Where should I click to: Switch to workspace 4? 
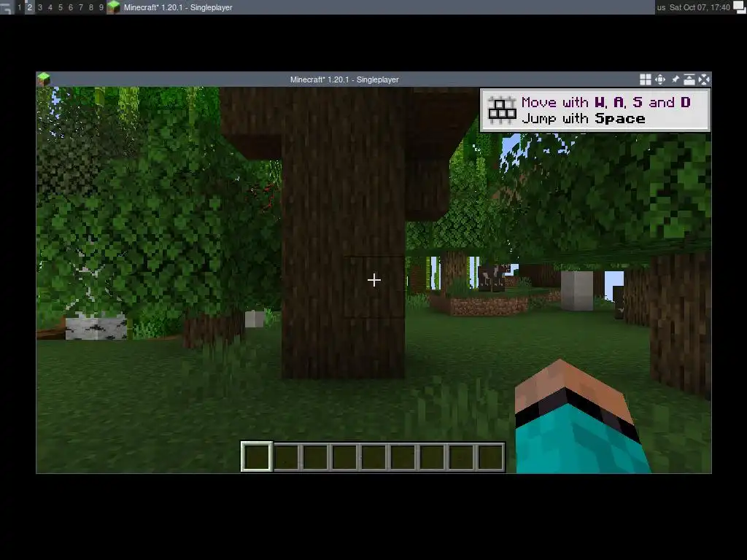pyautogui.click(x=50, y=7)
